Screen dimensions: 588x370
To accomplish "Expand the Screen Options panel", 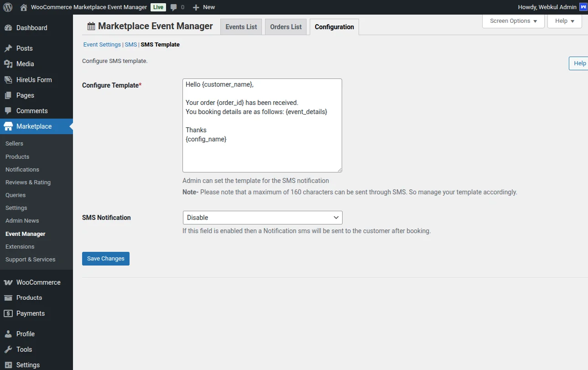I will (x=513, y=21).
